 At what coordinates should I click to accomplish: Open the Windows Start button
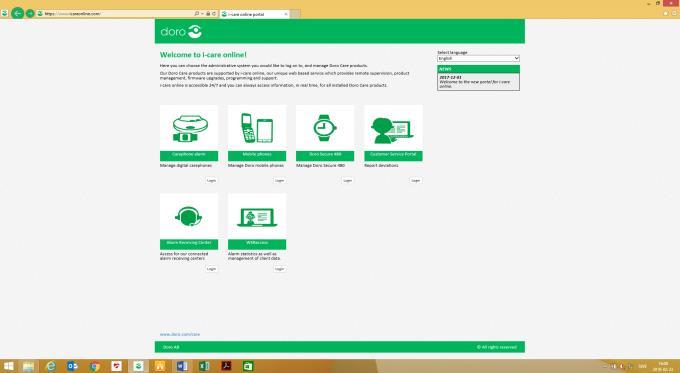click(x=8, y=366)
